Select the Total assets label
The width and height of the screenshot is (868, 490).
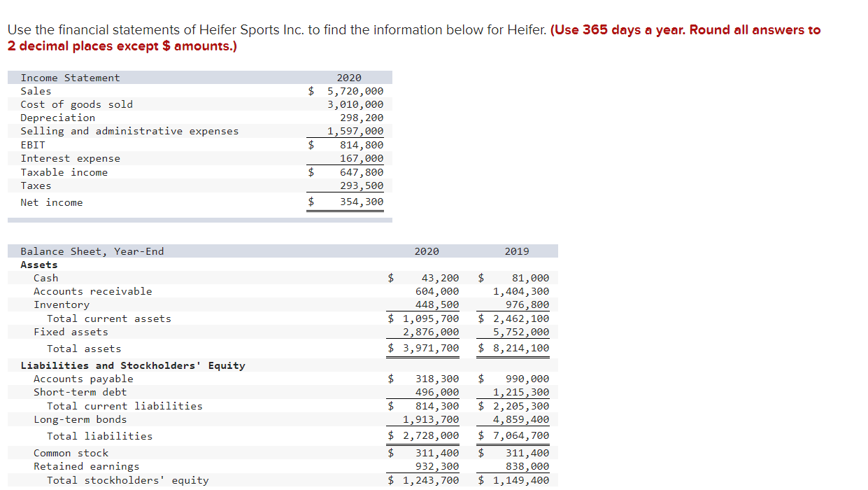(84, 349)
